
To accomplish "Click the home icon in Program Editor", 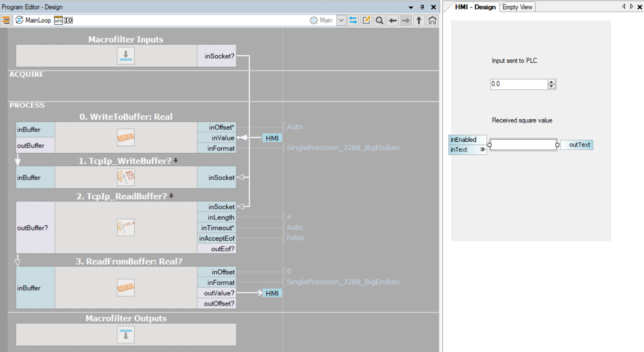I will click(x=433, y=20).
